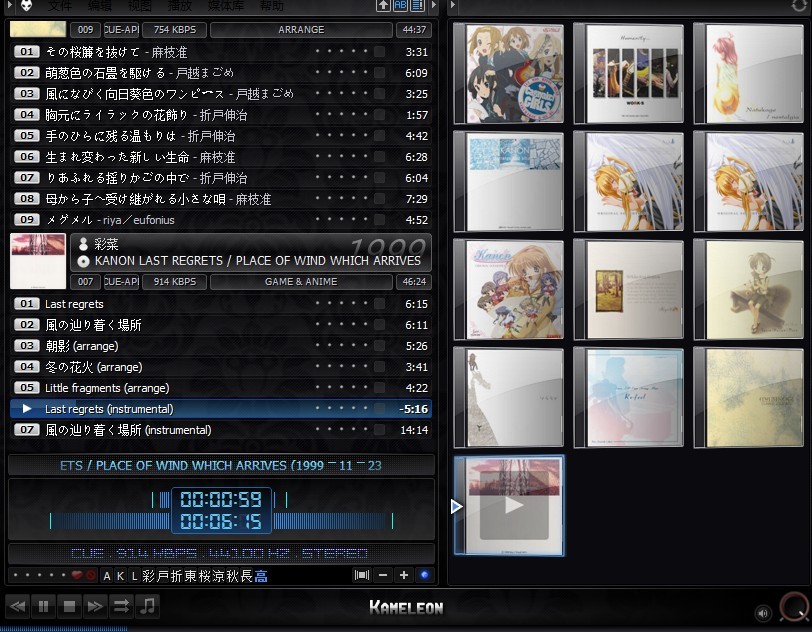This screenshot has width=812, height=632.
Task: Open the 帮助 menu
Action: tap(271, 6)
